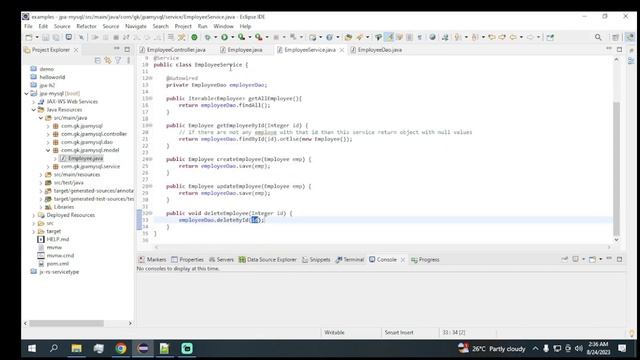Open dropdown arrow next to Debug icon
640x360 pixels.
point(216,38)
